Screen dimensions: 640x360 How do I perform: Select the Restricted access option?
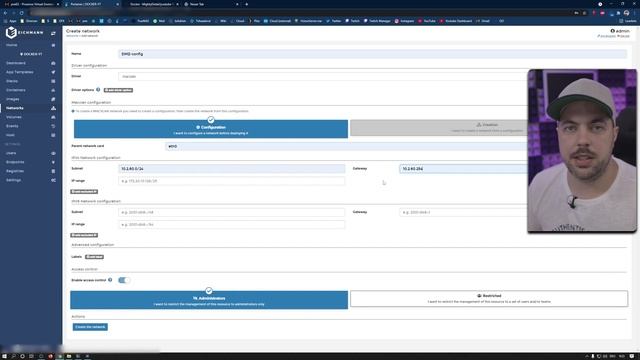[489, 299]
